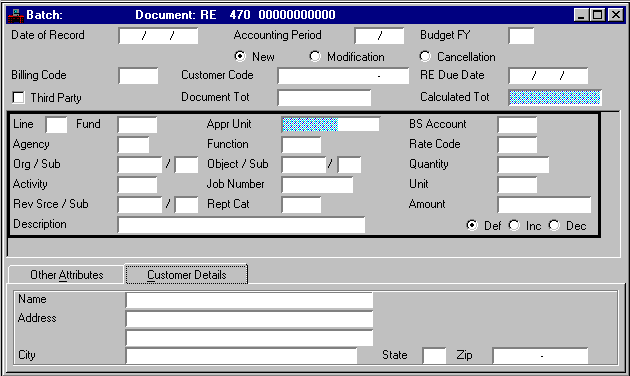Viewport: 630px width, 376px height.
Task: Click the first Address line field
Action: (249, 319)
